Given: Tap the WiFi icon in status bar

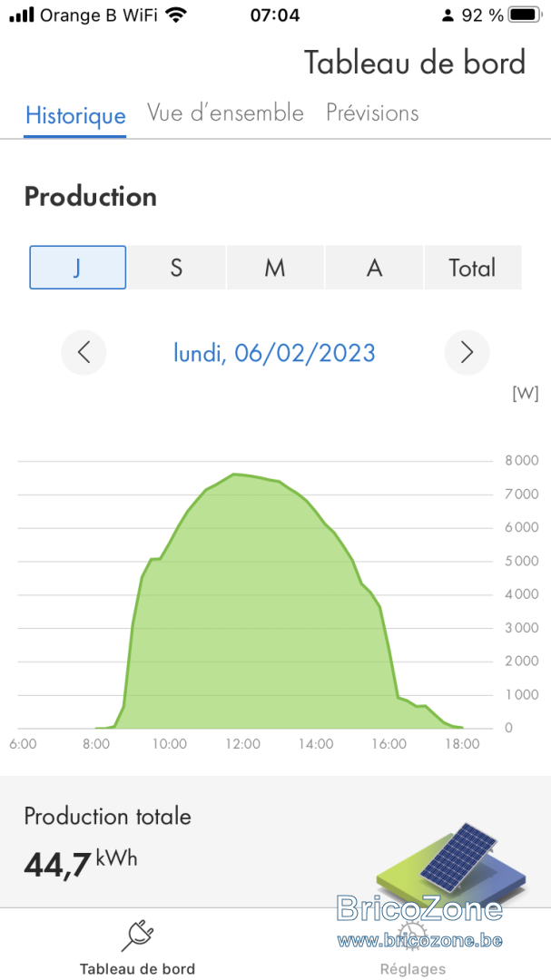Looking at the screenshot, I should (x=178, y=15).
